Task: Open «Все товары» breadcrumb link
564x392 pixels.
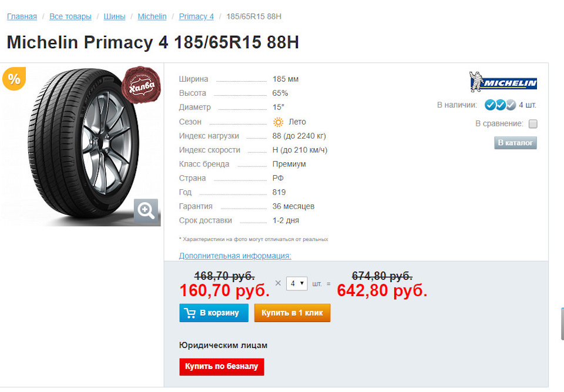Action: pos(70,16)
